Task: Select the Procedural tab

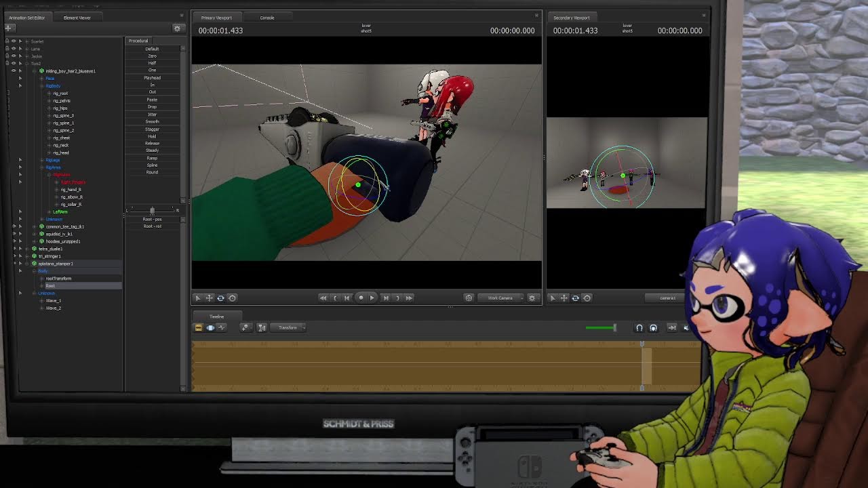Action: pos(138,41)
